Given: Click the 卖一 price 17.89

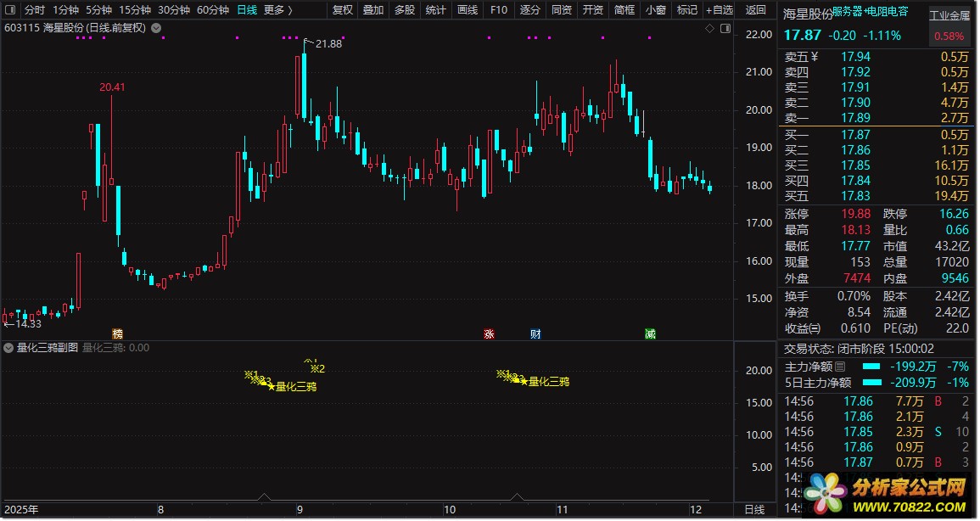Looking at the screenshot, I should click(855, 118).
